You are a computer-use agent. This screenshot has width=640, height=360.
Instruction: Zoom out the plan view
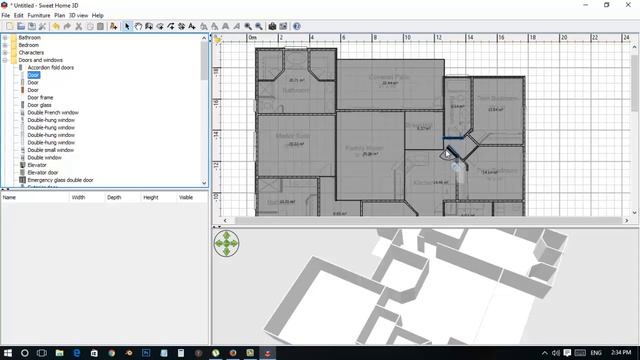pos(259,27)
